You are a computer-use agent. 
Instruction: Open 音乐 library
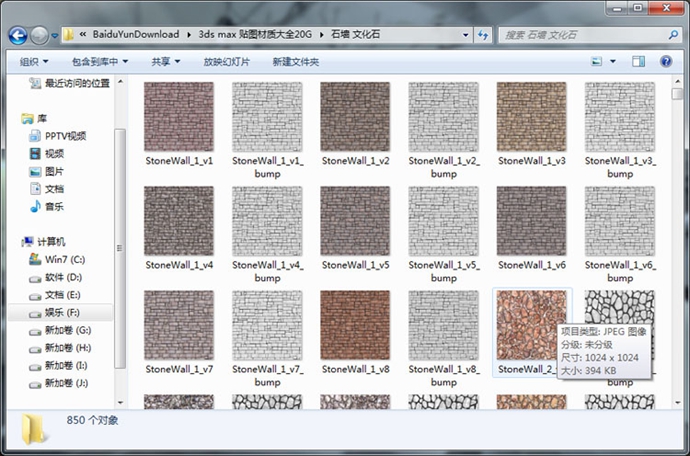[47, 206]
